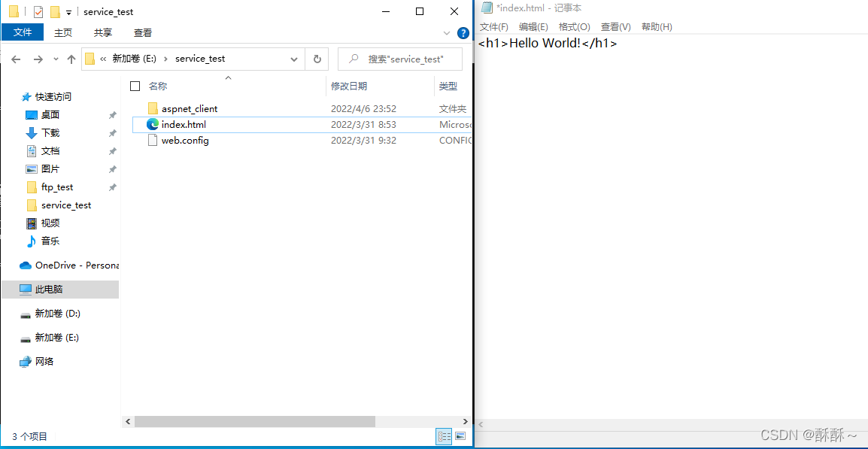The width and height of the screenshot is (868, 449).
Task: Open the address bar history dropdown
Action: click(x=295, y=59)
